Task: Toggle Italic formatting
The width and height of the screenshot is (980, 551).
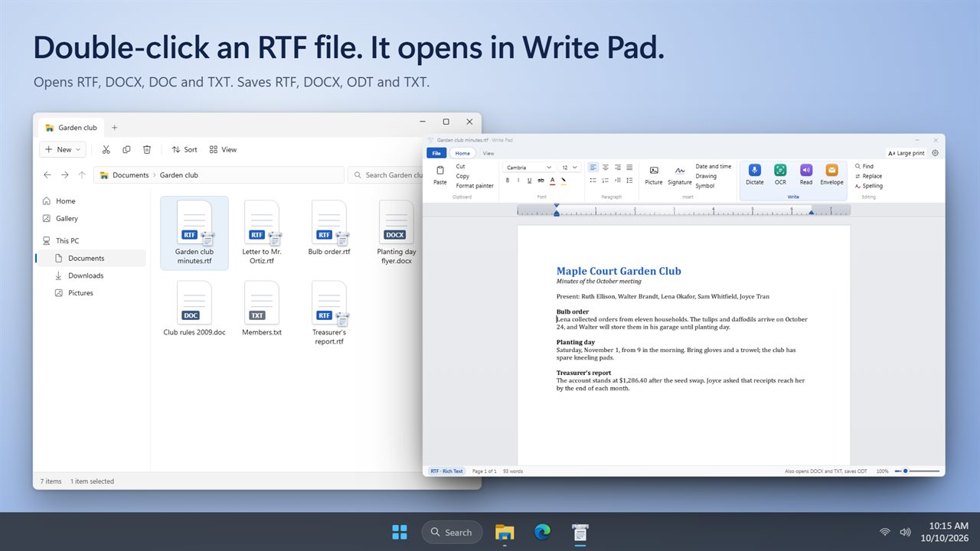Action: [x=518, y=181]
